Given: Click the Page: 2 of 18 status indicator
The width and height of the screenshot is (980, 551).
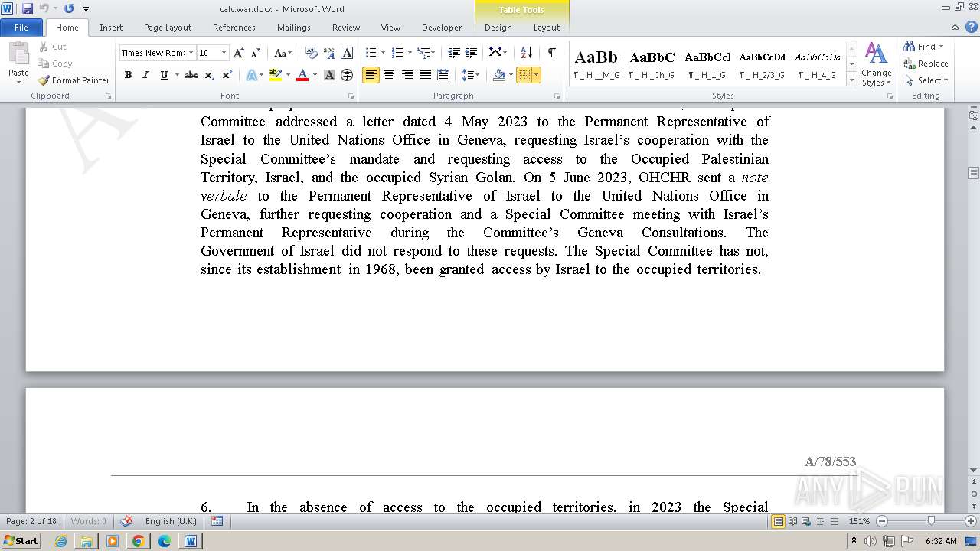Looking at the screenshot, I should click(31, 521).
